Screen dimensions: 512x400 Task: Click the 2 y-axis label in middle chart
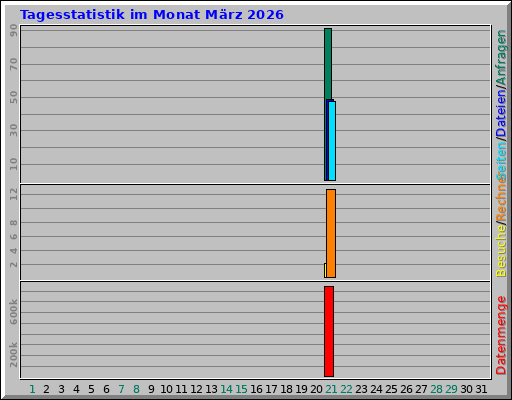pyautogui.click(x=13, y=264)
